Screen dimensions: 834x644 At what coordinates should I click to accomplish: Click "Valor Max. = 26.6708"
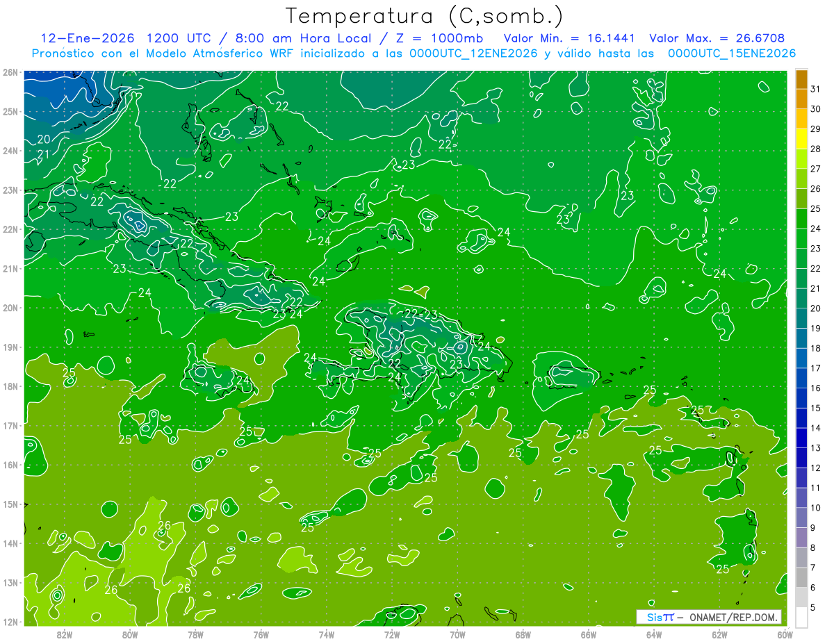pyautogui.click(x=717, y=38)
